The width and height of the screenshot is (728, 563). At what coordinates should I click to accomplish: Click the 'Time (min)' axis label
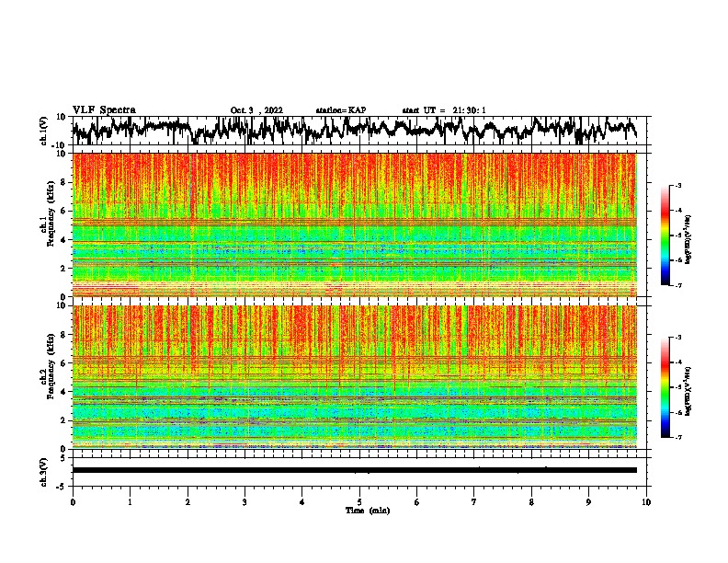[368, 511]
